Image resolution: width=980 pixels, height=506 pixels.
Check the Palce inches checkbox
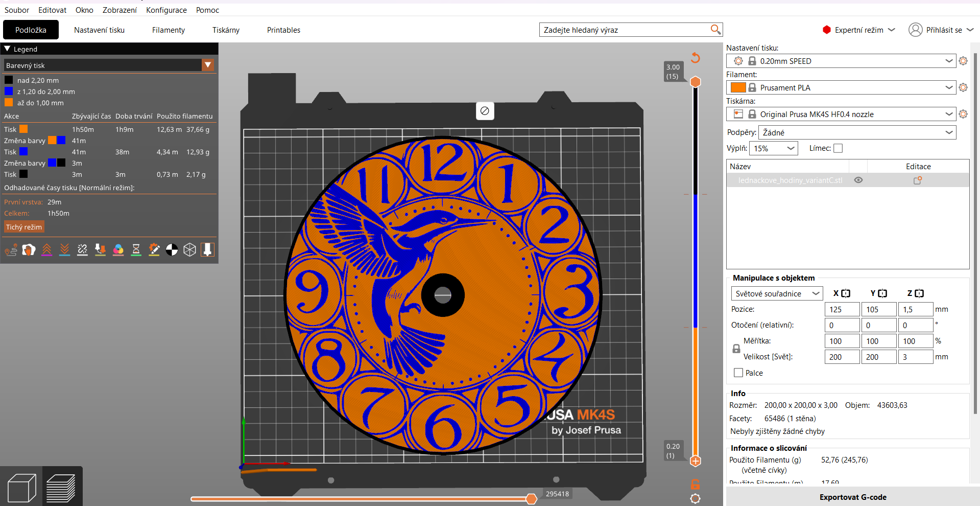[x=738, y=373]
